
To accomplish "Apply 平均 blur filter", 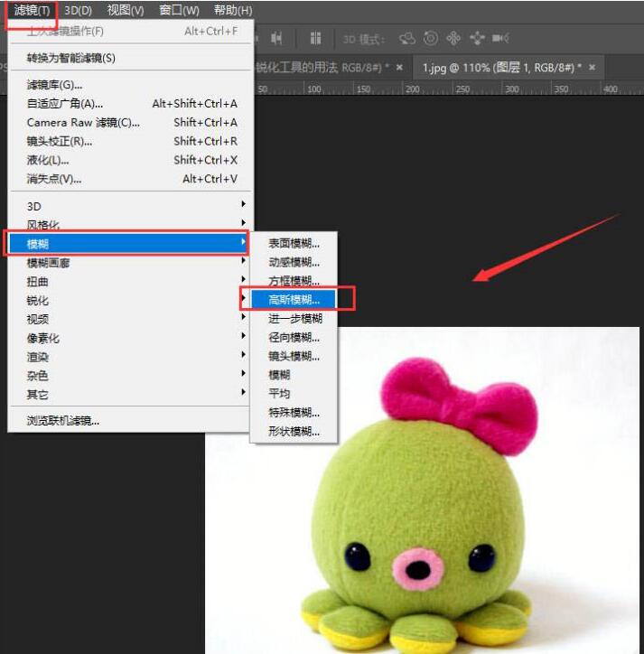I will (294, 393).
